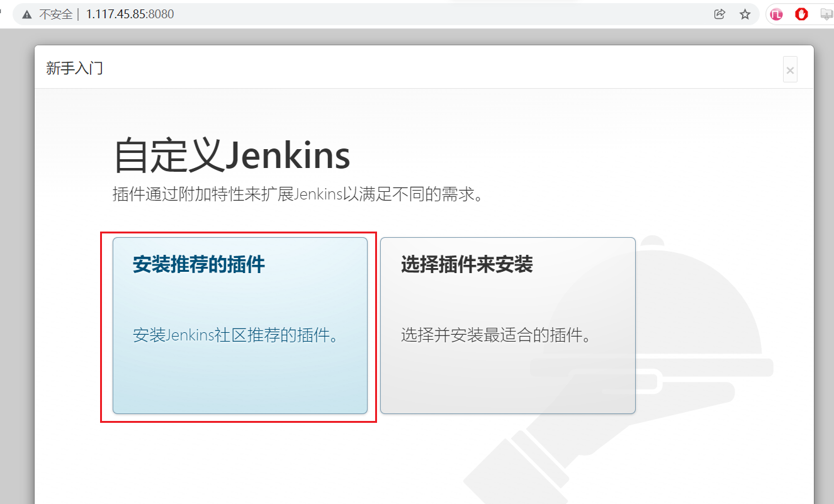Screen dimensions: 834x504
Task: Open the red stop-hand adblock extension
Action: tap(801, 14)
